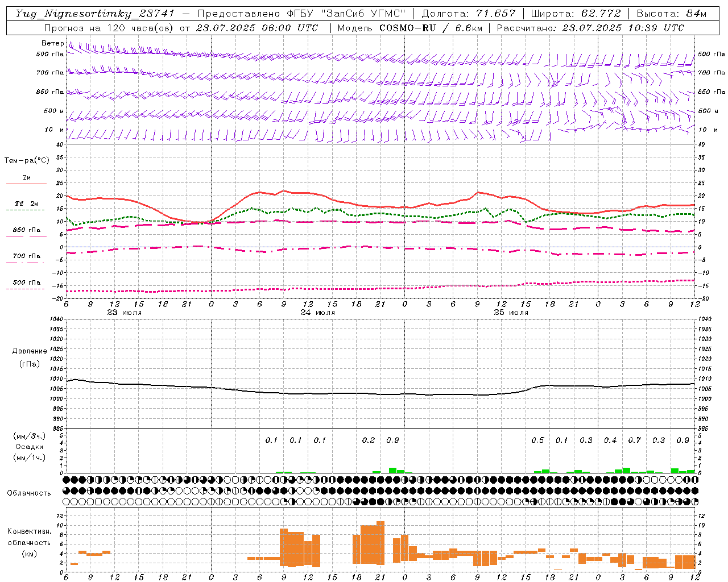728x582 pixels.
Task: Click the '850 гПа' temperature legend entry
Action: click(27, 230)
